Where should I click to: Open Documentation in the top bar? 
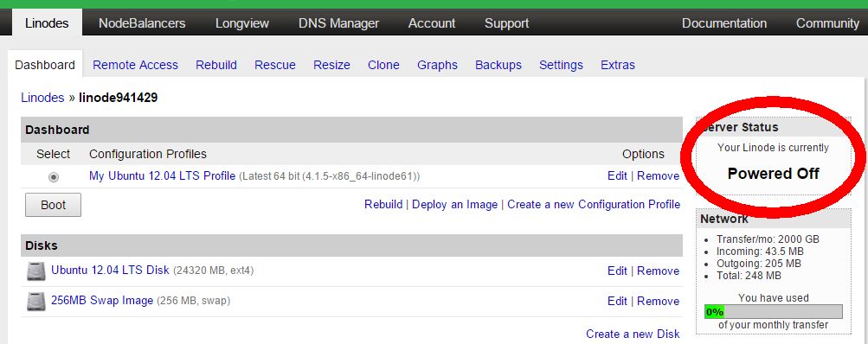[724, 23]
